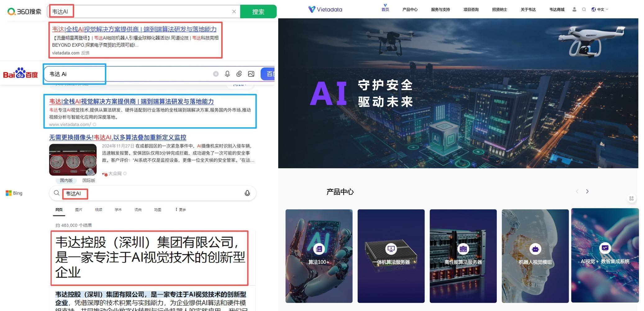Advance product carousel with right chevron

(587, 192)
